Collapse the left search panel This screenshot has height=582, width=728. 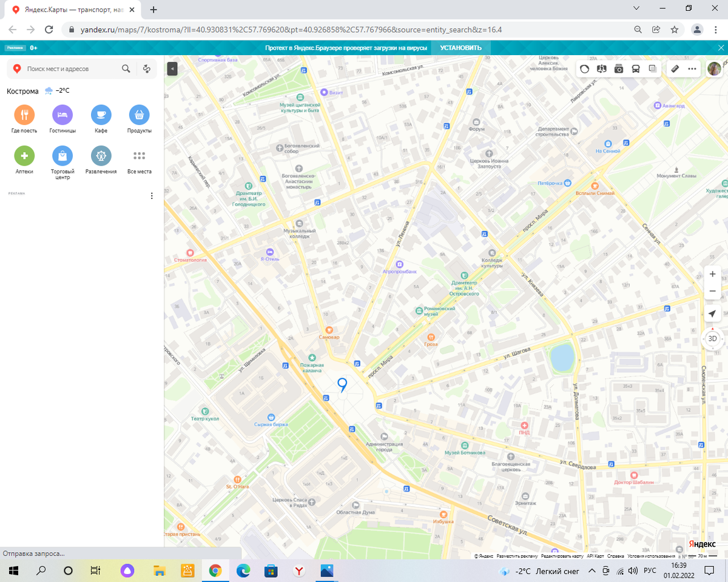pyautogui.click(x=172, y=69)
